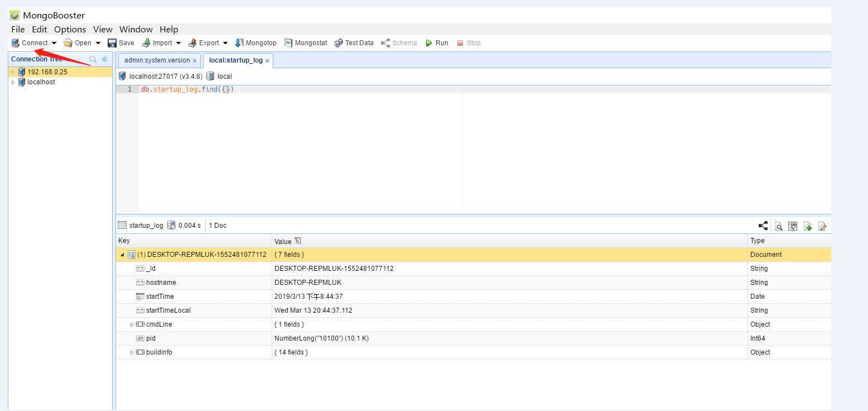
Task: Collapse the DESKTOP-REPMLUK document row
Action: click(x=123, y=255)
